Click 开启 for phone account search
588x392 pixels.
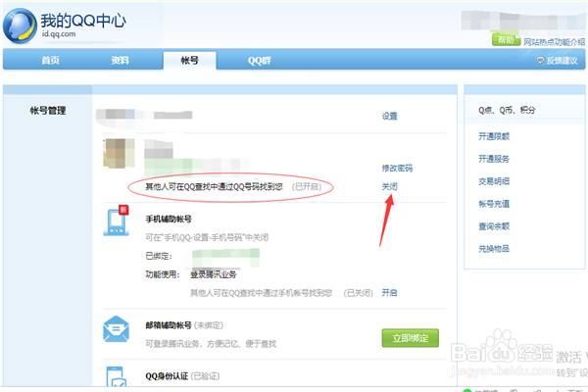click(x=390, y=293)
